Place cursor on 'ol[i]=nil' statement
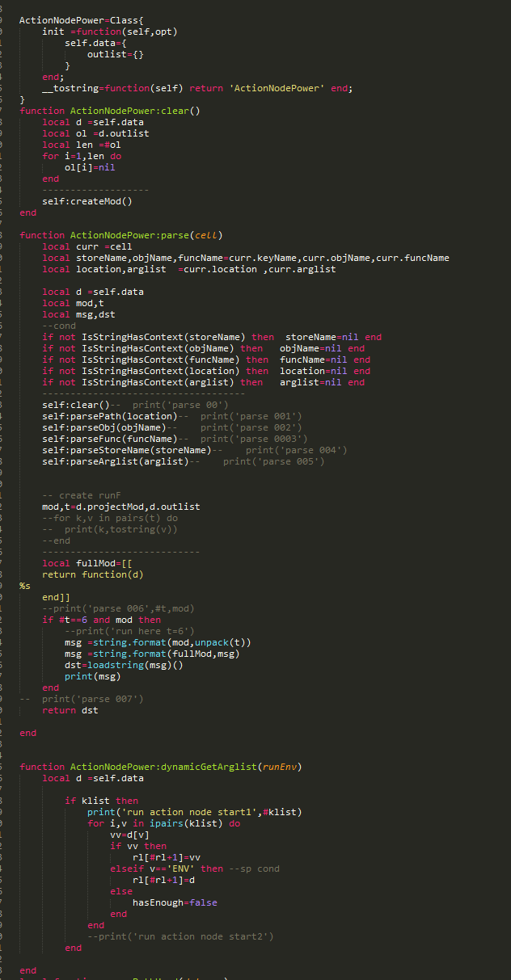Image resolution: width=511 pixels, height=980 pixels. (90, 167)
